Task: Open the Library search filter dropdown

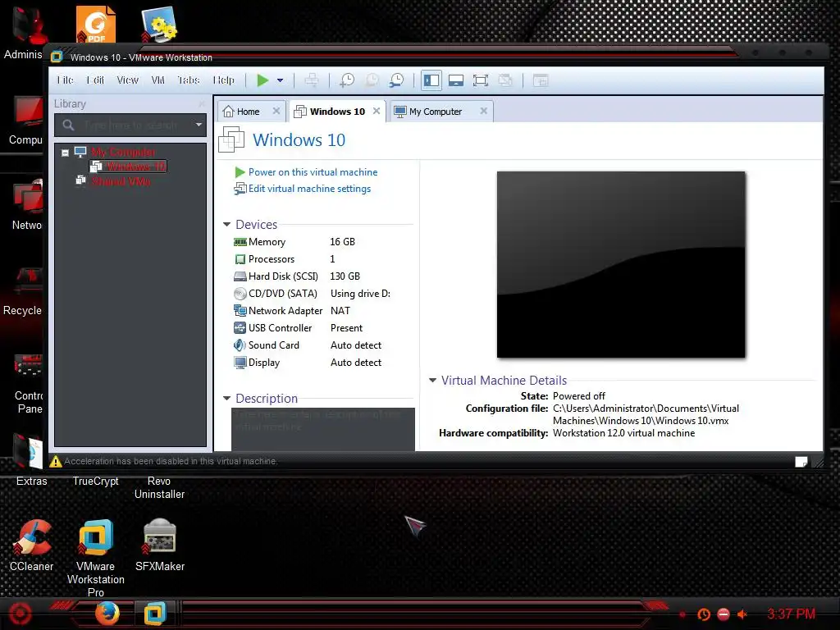Action: [199, 125]
